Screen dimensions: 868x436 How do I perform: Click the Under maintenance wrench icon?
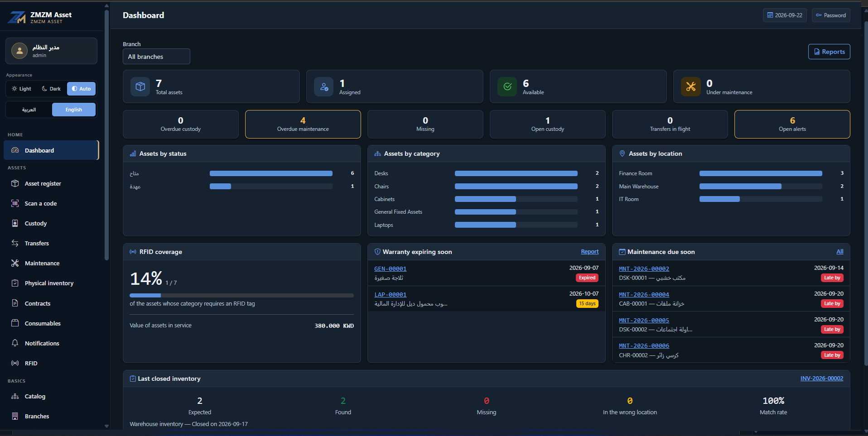click(691, 86)
